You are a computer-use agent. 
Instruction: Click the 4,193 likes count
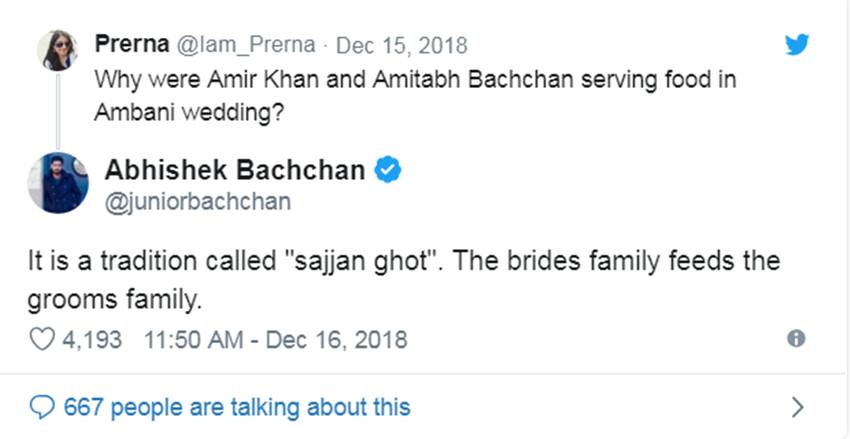pos(92,339)
